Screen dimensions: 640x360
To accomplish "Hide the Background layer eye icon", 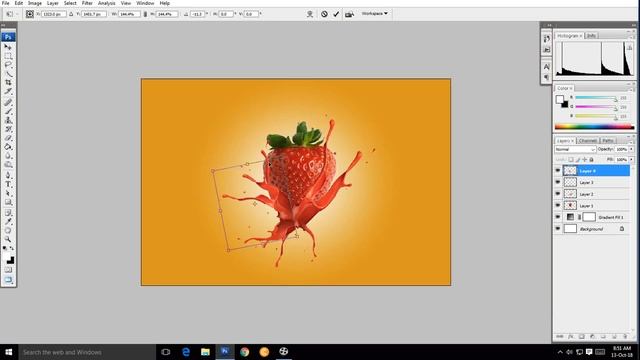I will click(x=558, y=229).
